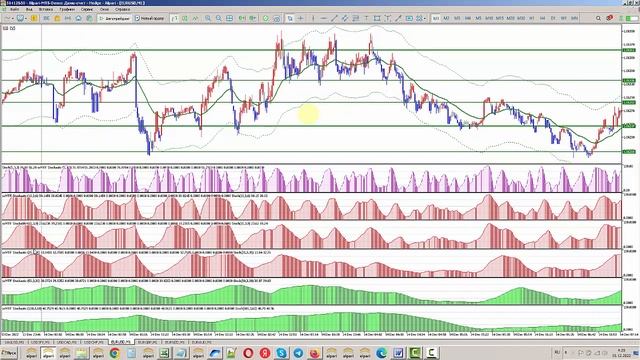Open Telegram from the taskbar

click(298, 353)
